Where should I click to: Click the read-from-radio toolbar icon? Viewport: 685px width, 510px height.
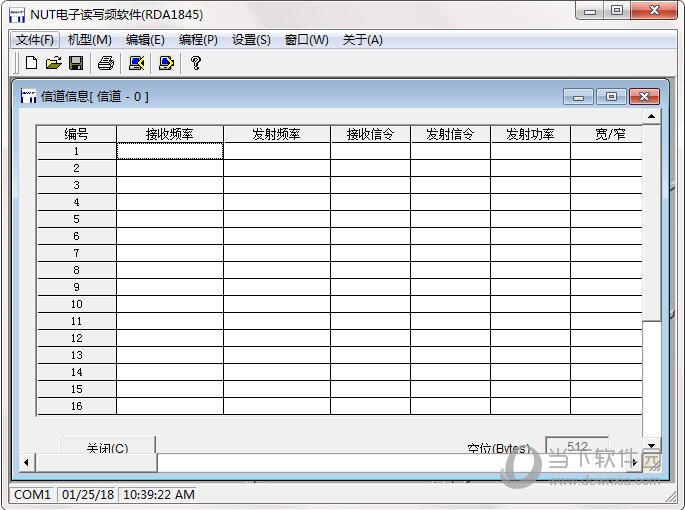(136, 63)
